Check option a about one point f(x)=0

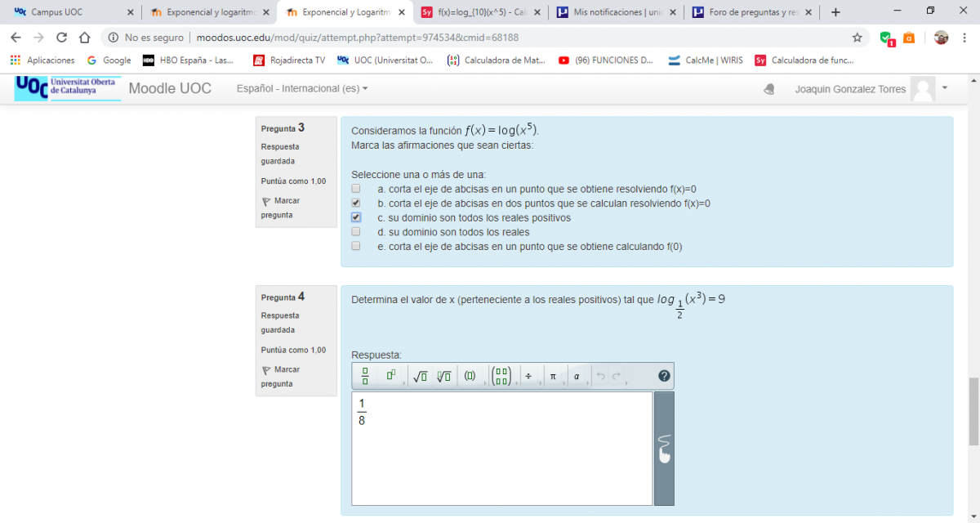356,189
